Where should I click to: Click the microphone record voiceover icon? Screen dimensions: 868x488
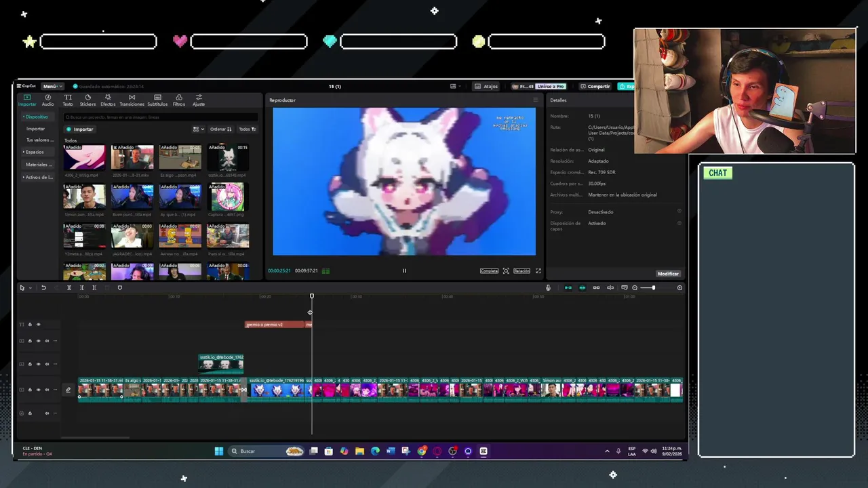tap(548, 288)
